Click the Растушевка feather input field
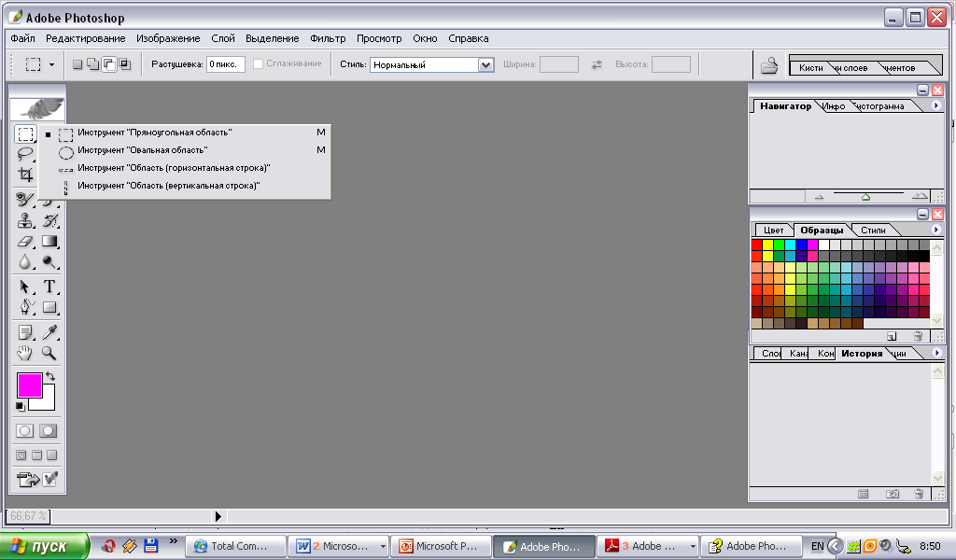The image size is (956, 560). click(226, 64)
